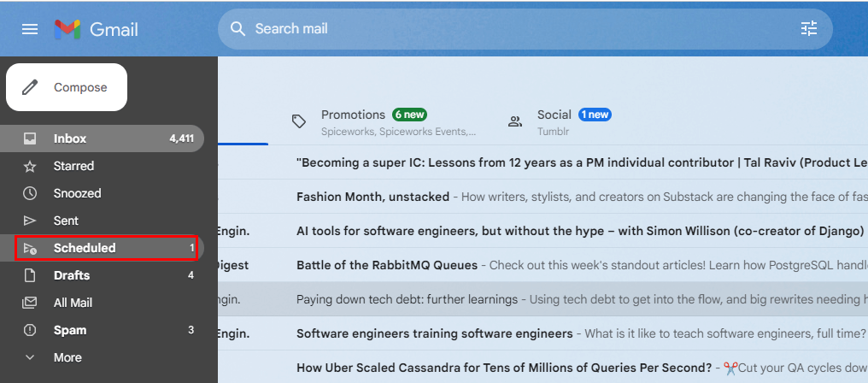Go to Sent mail
The image size is (868, 383).
66,221
